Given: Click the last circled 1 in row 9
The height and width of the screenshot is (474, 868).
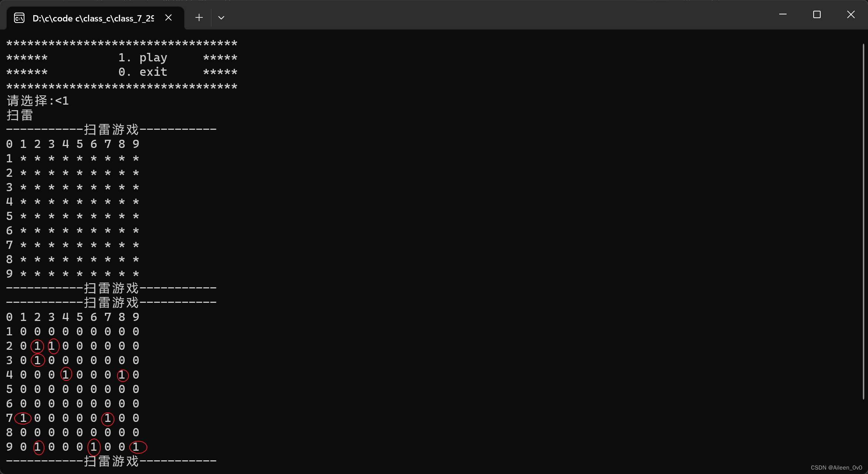Looking at the screenshot, I should point(136,447).
